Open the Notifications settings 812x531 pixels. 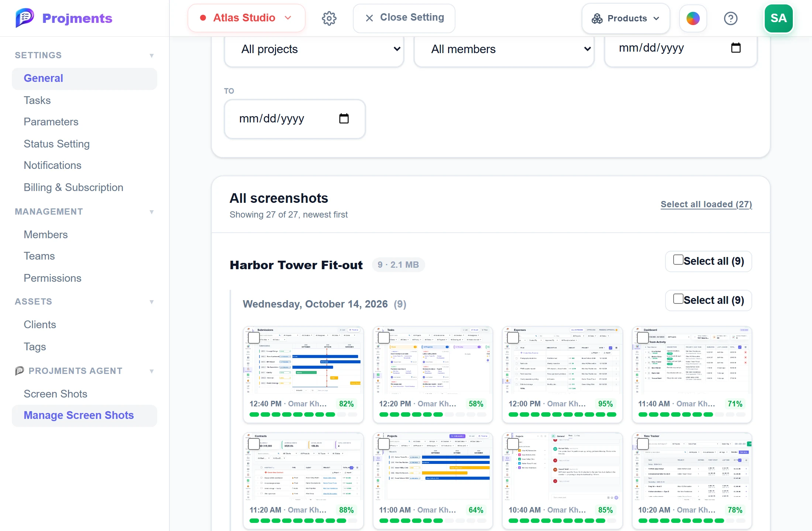click(x=52, y=165)
